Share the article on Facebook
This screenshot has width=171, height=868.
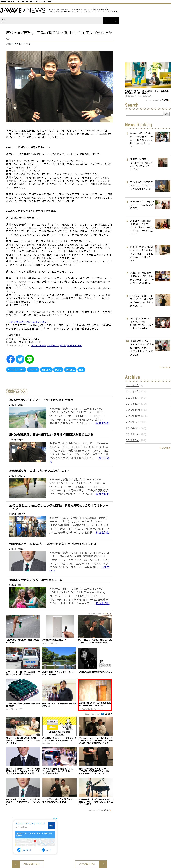tap(10, 359)
